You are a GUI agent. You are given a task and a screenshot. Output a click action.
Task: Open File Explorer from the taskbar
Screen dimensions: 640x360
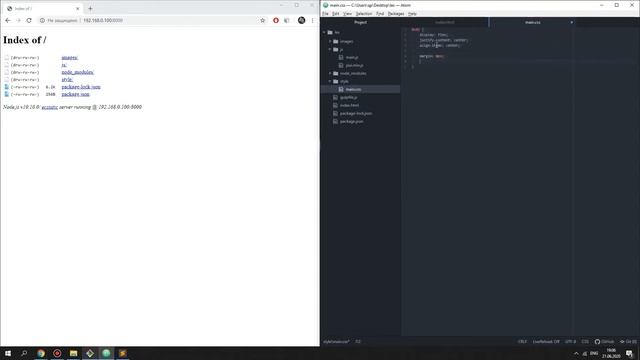coord(73,353)
